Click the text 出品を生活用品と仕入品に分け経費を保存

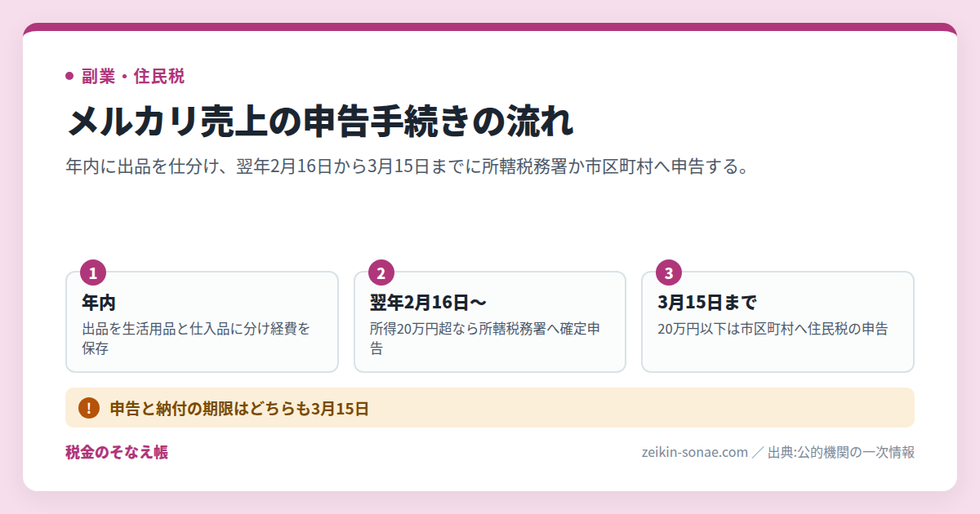(x=196, y=339)
